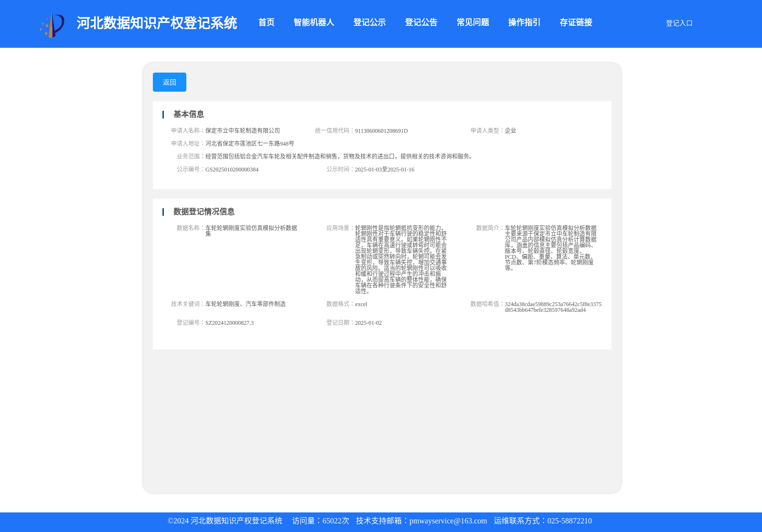This screenshot has width=762, height=532.
Task: Click footer email pmwayservice@163.com
Action: 448,521
